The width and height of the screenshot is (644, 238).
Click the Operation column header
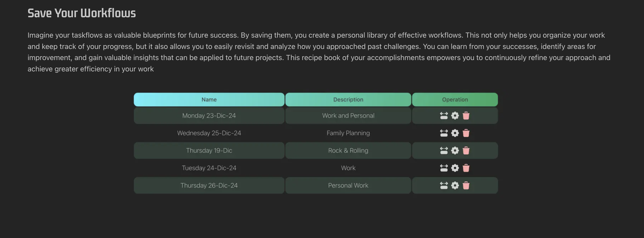click(455, 100)
